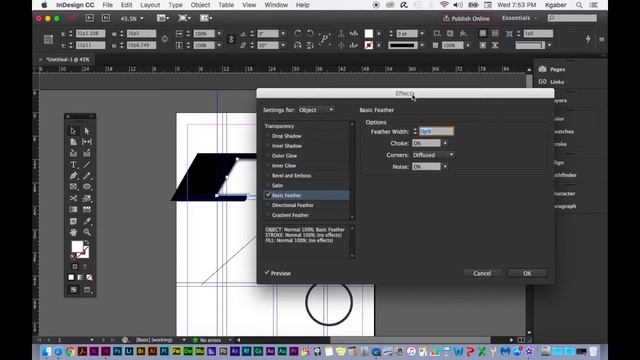Viewport: 640px width, 360px height.
Task: Open the Choke percentage slider arrow
Action: (445, 143)
